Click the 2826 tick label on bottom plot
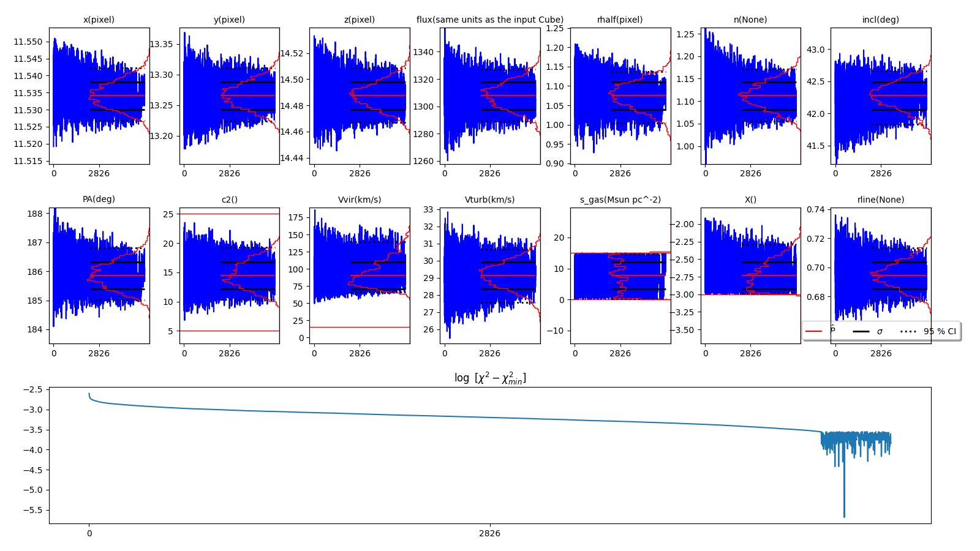 pyautogui.click(x=489, y=533)
